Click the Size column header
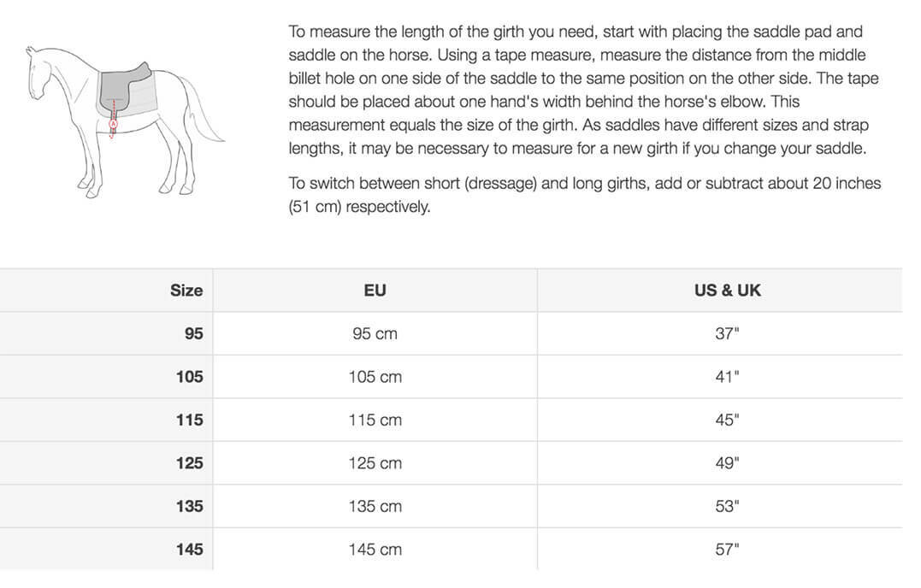921x588 pixels. 186,291
